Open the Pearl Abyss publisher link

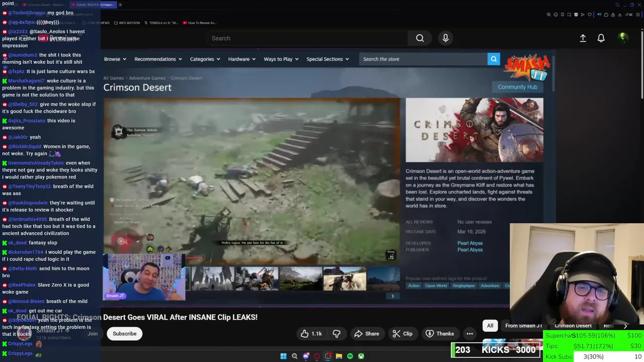coord(469,249)
